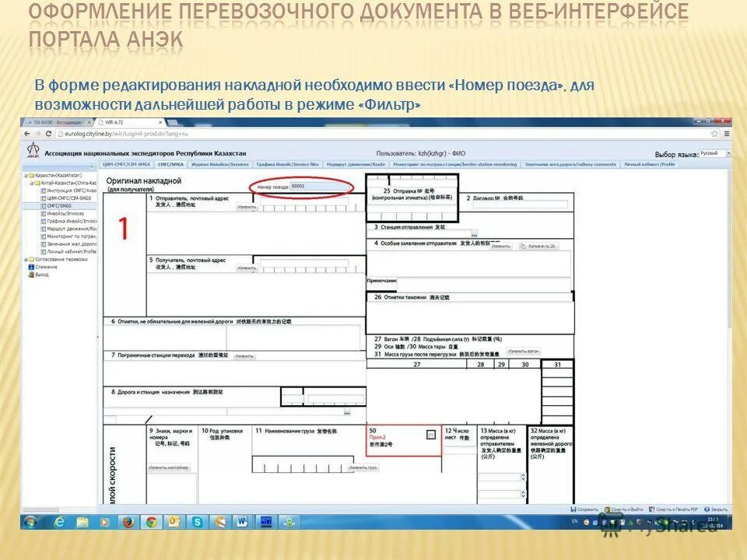Screen dimensions: 747x560
Task: Collapse the left navigation panel arrows
Action: pyautogui.click(x=92, y=166)
